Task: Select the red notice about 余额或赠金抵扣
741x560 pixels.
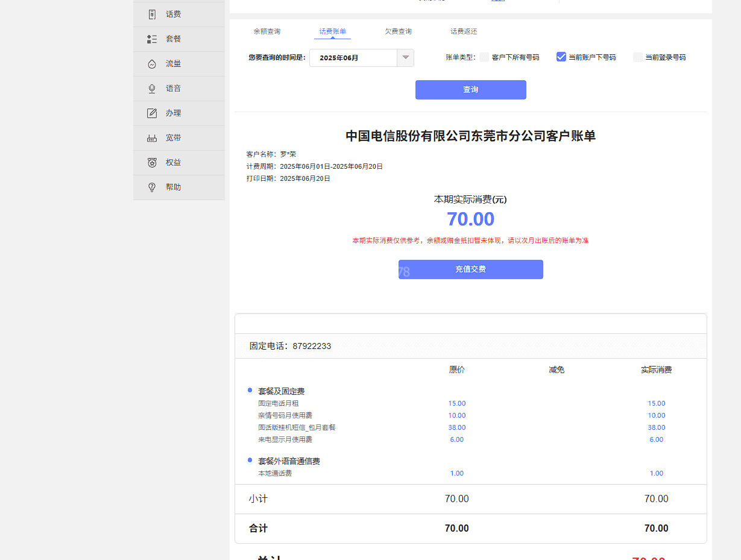Action: point(471,241)
